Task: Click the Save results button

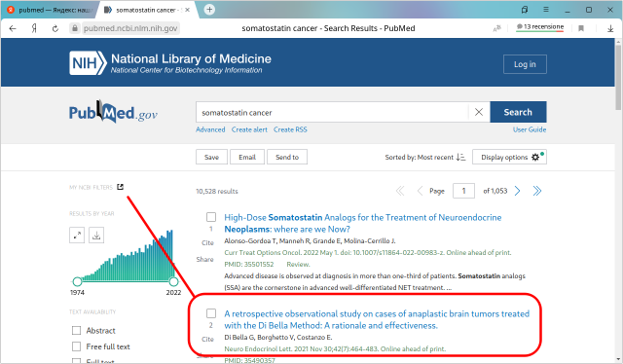Action: point(211,157)
